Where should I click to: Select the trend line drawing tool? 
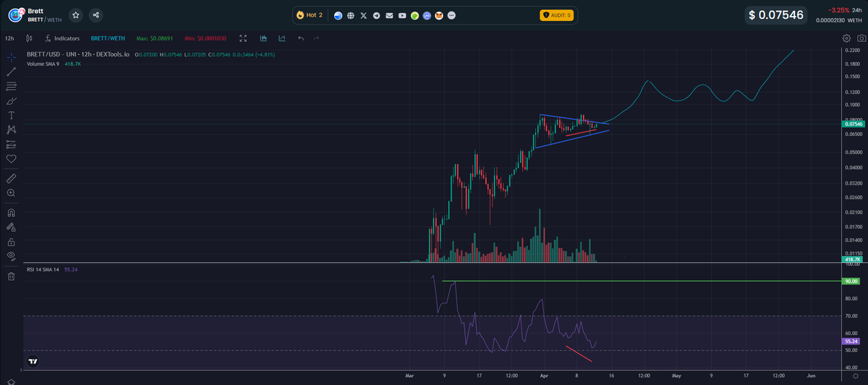coord(11,72)
